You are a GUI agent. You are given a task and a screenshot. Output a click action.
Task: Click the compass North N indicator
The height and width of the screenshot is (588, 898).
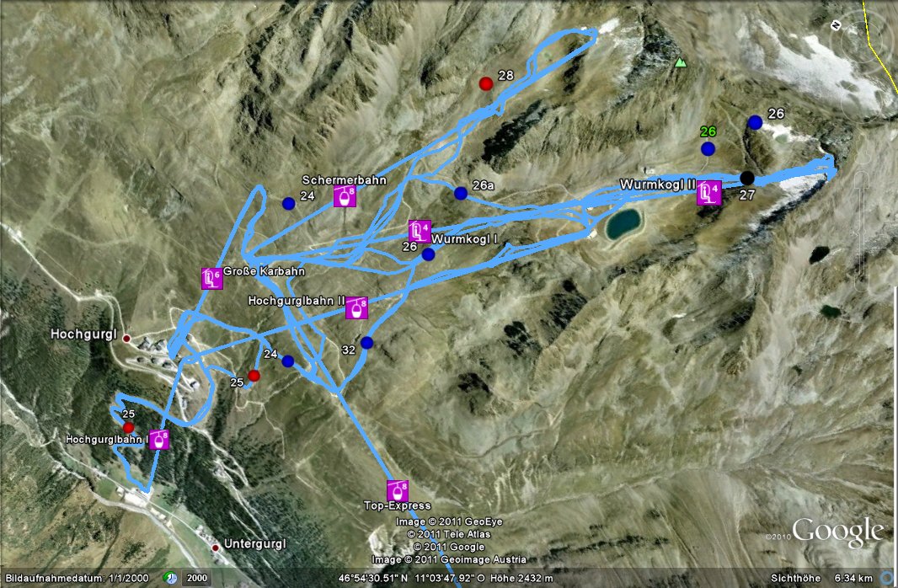click(837, 26)
